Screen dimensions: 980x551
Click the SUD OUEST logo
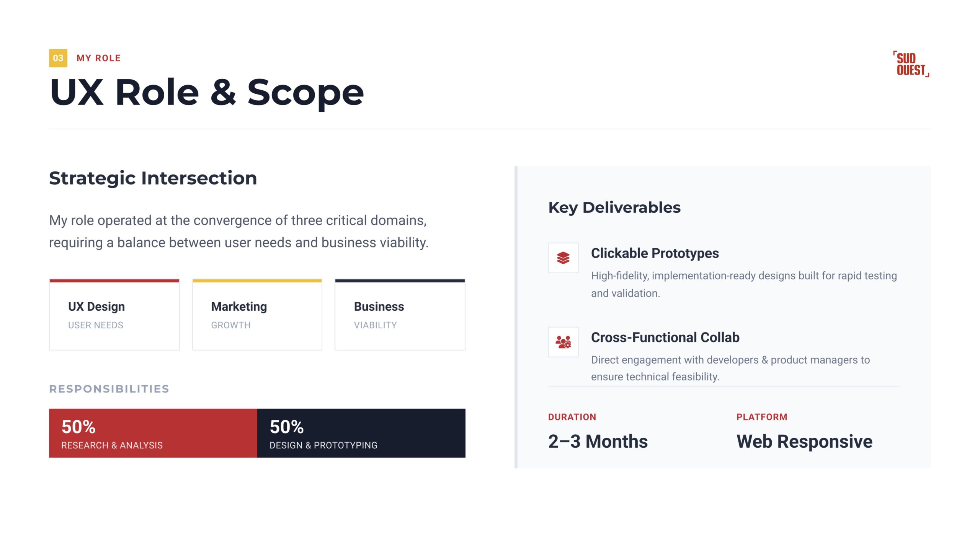pos(911,64)
